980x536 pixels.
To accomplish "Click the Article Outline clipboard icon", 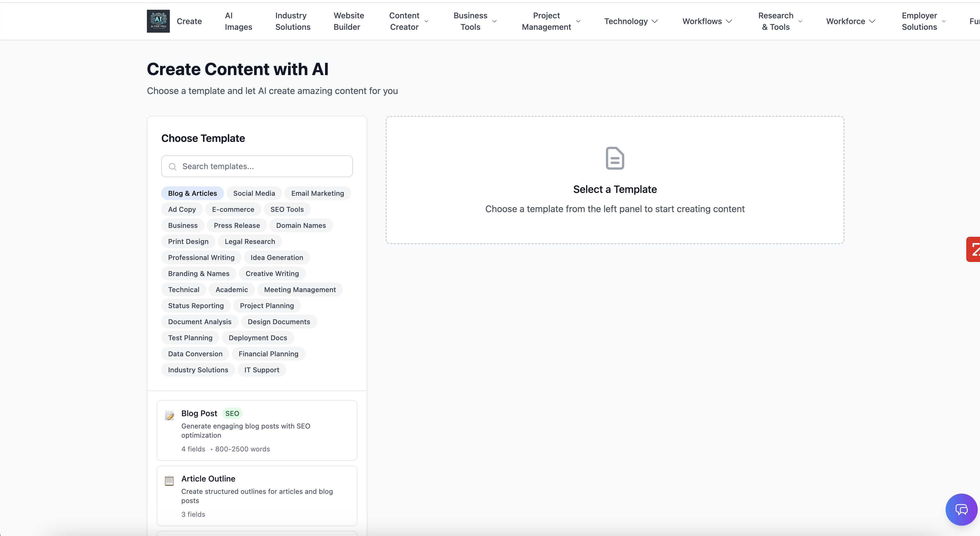I will coord(169,480).
